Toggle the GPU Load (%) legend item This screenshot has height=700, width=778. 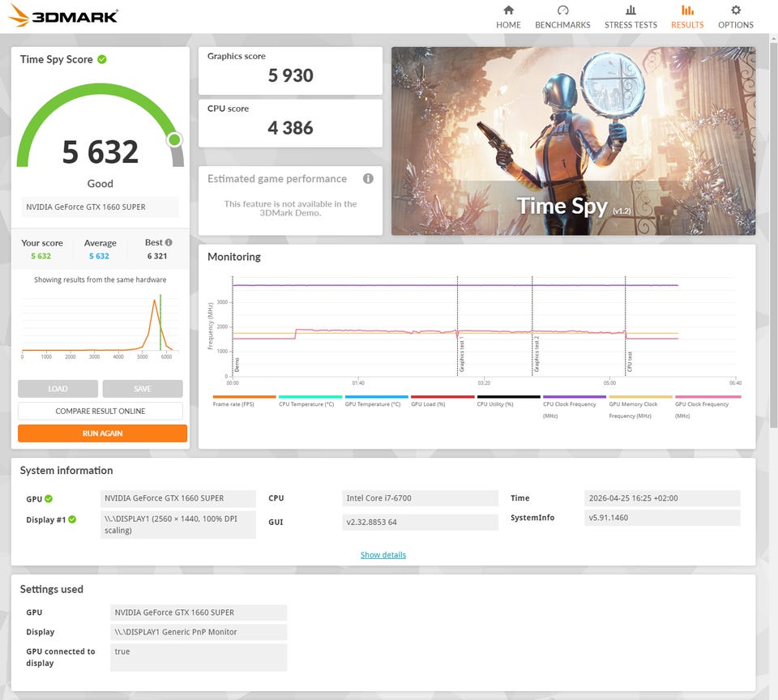point(430,403)
